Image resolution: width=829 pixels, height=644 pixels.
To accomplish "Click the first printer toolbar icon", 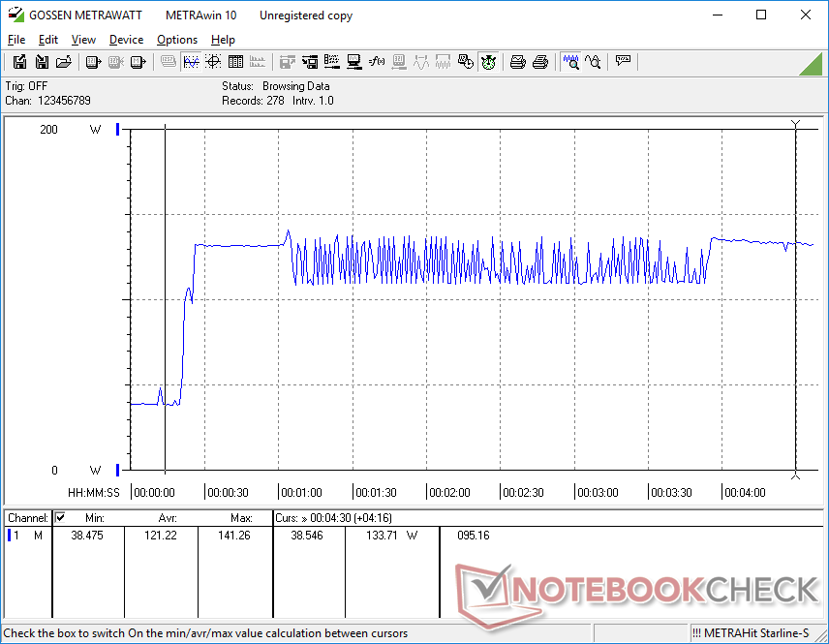I will [517, 62].
